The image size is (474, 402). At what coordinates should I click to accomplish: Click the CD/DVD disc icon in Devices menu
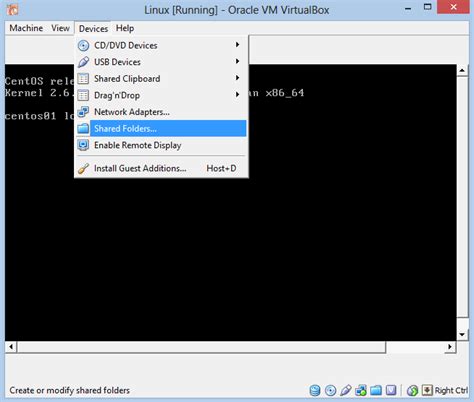click(83, 45)
